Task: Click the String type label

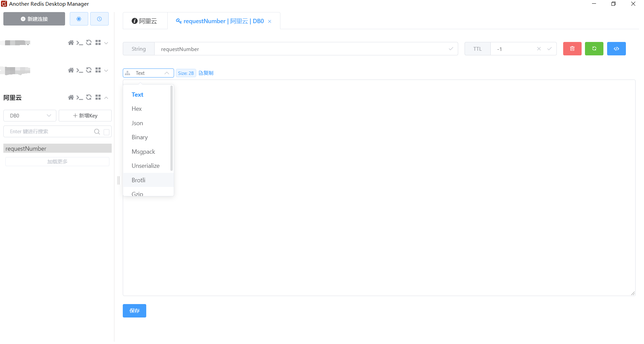Action: click(x=139, y=49)
